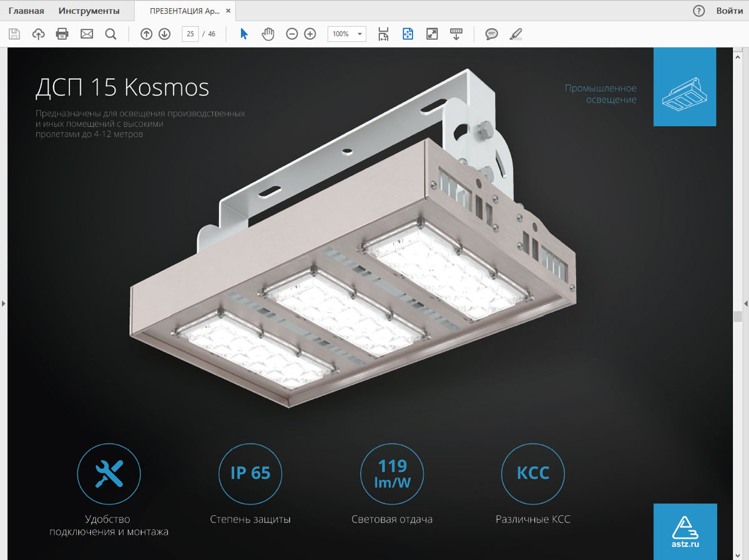Viewport: 749px width, 560px height.
Task: Add a comment with speech bubble icon
Action: point(492,34)
